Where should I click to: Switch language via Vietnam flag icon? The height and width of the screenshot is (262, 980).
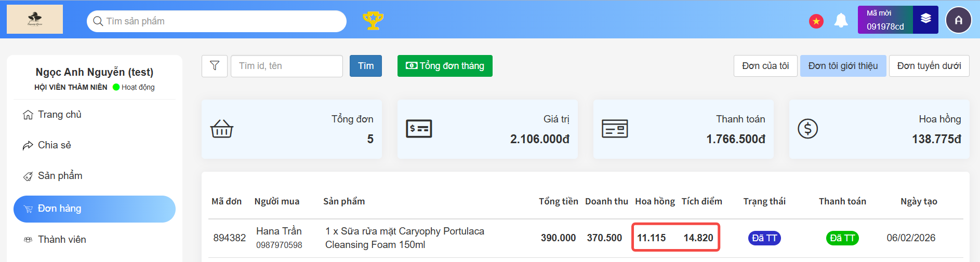[x=816, y=21]
